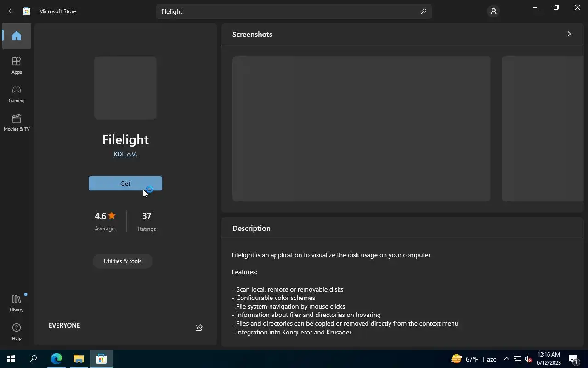Open the notification center icon

(x=574, y=359)
